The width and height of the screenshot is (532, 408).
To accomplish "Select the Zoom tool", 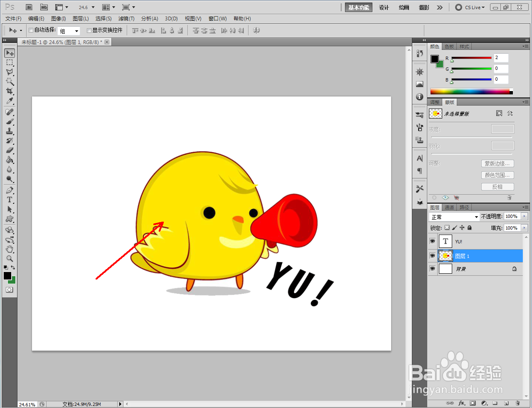I will coord(10,259).
